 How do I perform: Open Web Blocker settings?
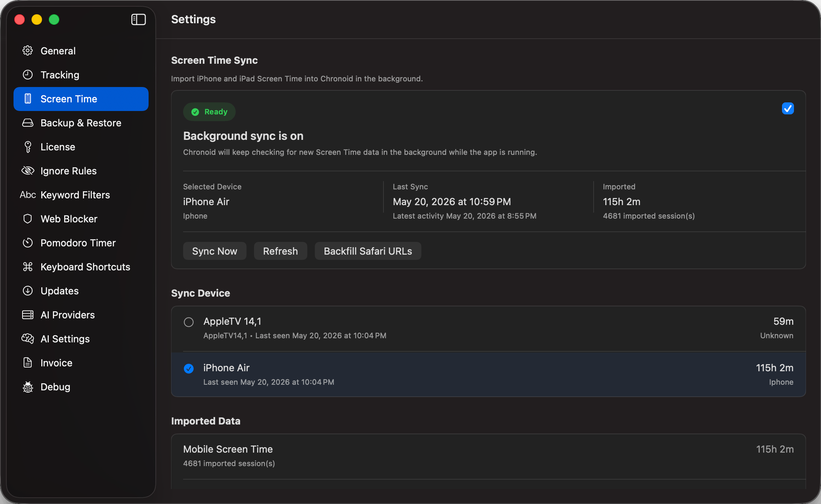point(81,219)
